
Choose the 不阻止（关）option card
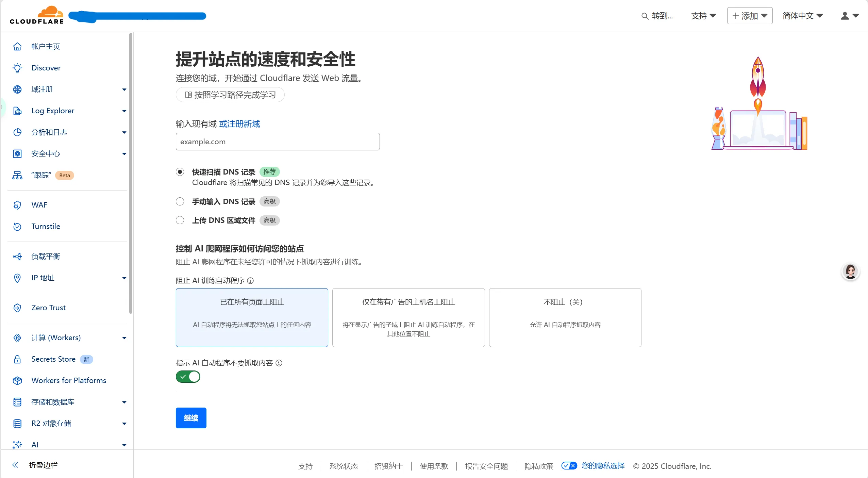[565, 318]
